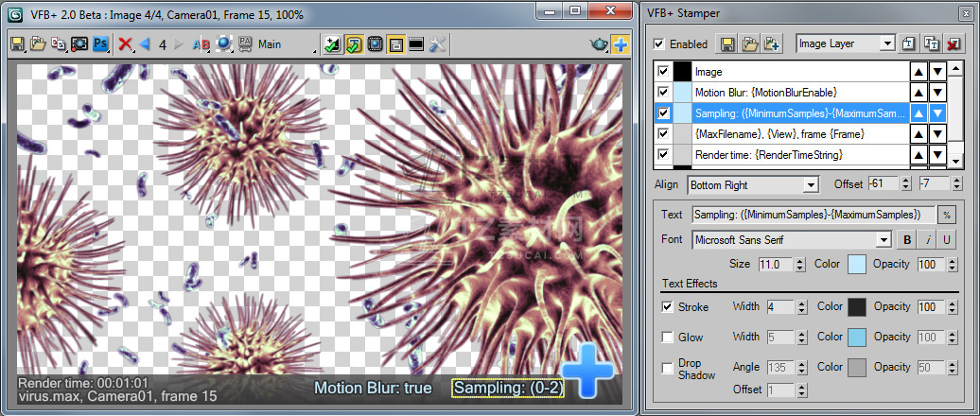This screenshot has width=980, height=416.
Task: Go to the previous image in history
Action: [x=145, y=44]
